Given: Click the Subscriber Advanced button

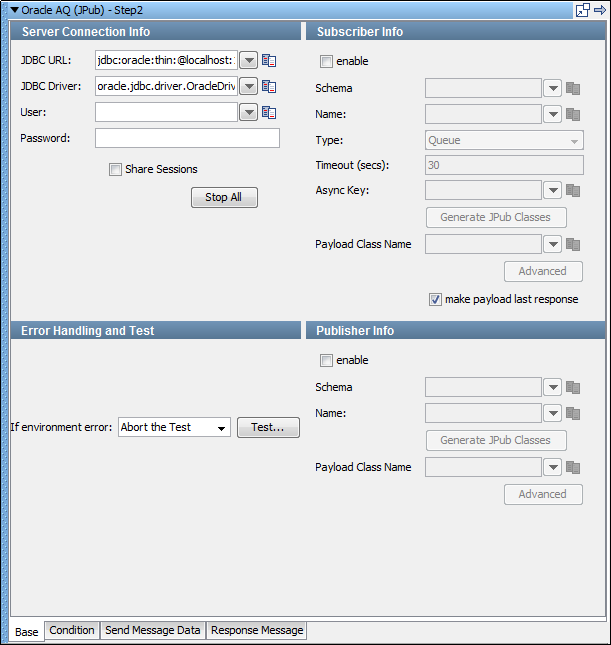Looking at the screenshot, I should 543,271.
